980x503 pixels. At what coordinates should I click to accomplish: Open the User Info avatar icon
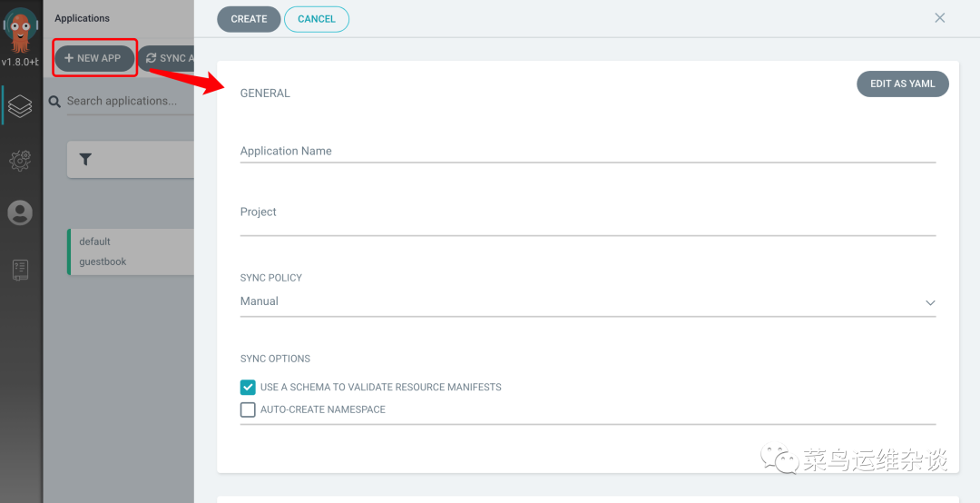coord(20,212)
